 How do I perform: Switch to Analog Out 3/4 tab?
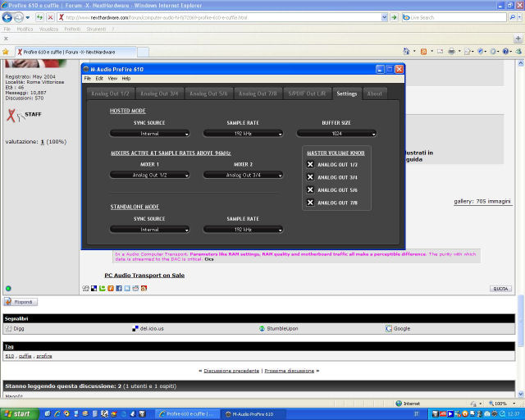(159, 94)
